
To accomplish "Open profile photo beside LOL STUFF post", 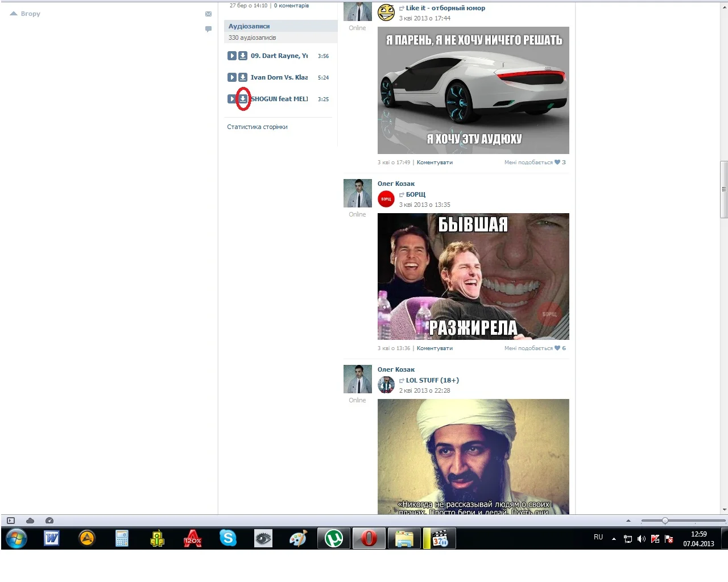I will tap(358, 379).
